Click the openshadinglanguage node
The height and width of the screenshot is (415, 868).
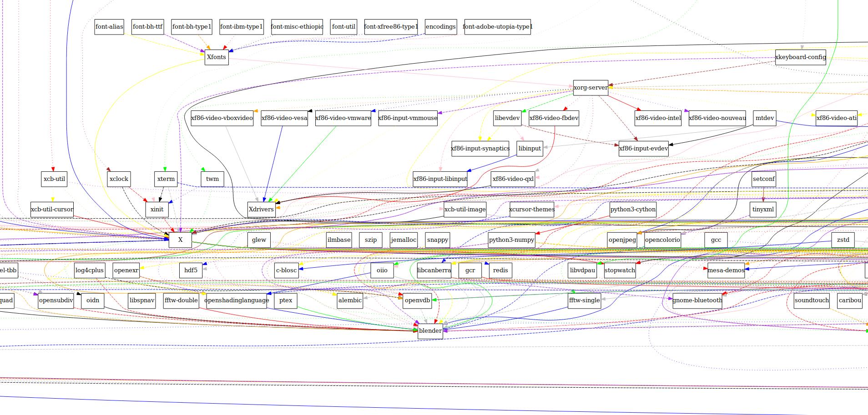(x=237, y=300)
